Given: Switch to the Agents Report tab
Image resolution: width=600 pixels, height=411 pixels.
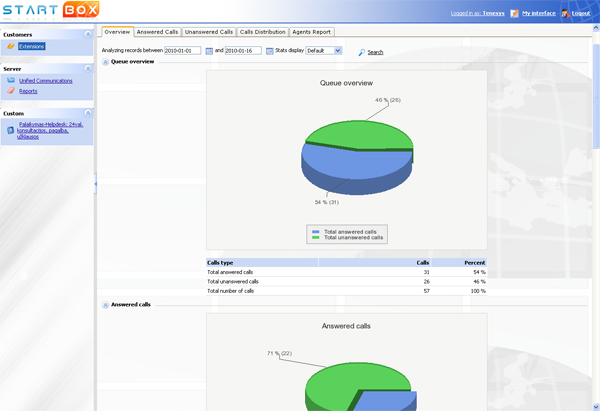Looking at the screenshot, I should (311, 32).
